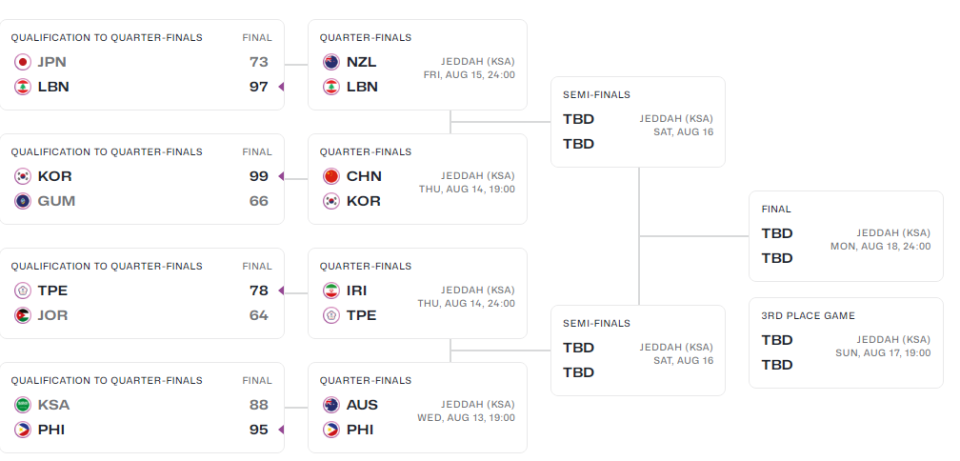Screen dimensions: 960x461
Task: Click the Korea flag in KOR vs GUM game
Action: tap(23, 176)
